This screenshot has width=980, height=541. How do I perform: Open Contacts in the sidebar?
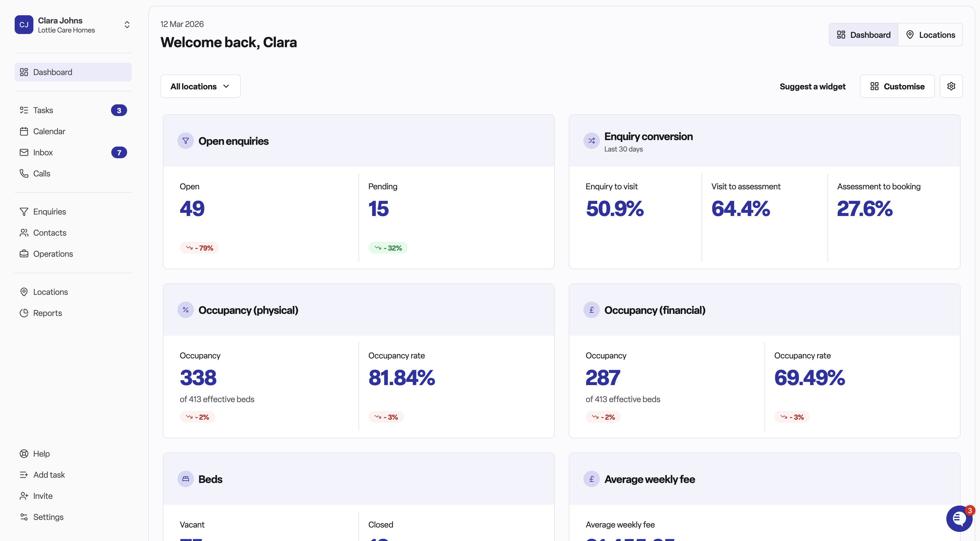pos(73,233)
